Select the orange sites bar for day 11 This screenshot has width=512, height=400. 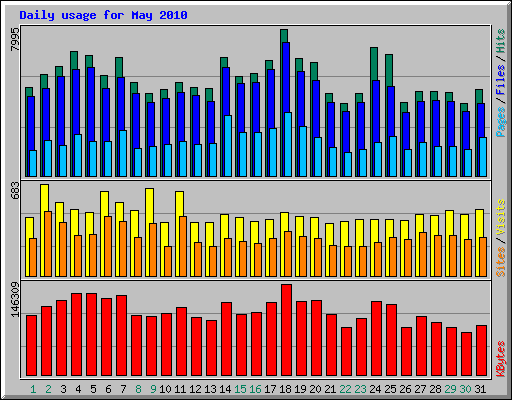(183, 246)
